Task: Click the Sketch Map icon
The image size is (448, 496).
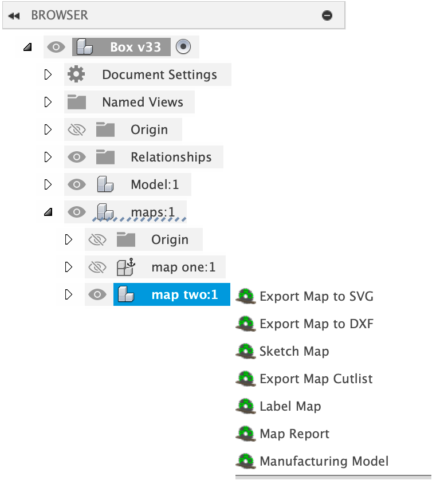Action: click(x=245, y=351)
